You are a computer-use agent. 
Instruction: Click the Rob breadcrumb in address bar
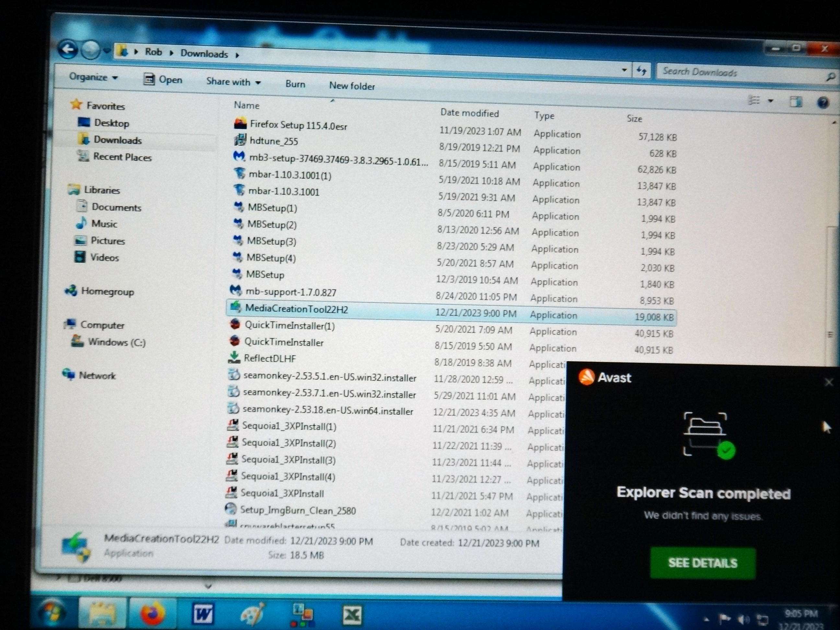[x=153, y=52]
